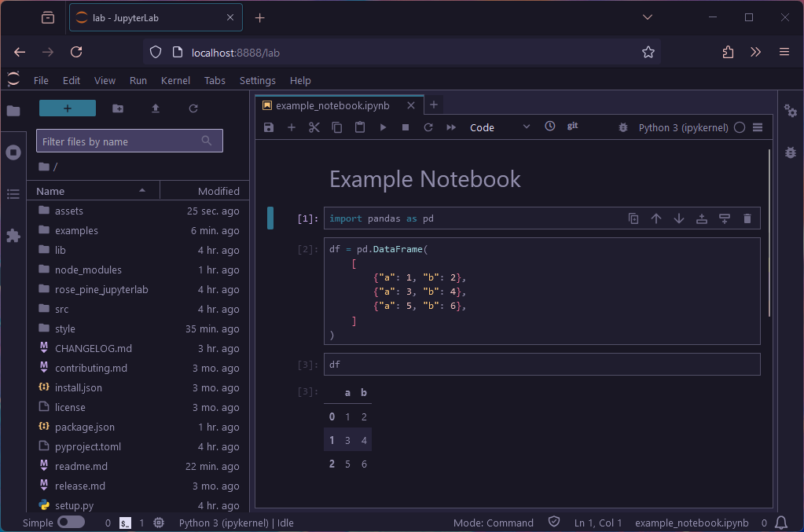Click the clock icon in the notebook toolbar
The width and height of the screenshot is (804, 532).
(x=549, y=126)
